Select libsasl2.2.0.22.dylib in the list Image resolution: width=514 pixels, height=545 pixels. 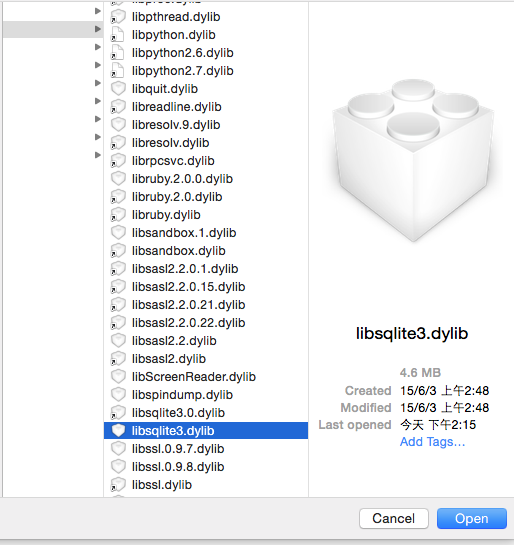(x=206, y=323)
